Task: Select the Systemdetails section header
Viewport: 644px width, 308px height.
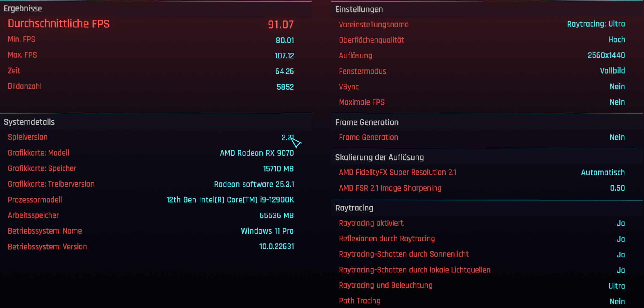Action: click(x=29, y=122)
